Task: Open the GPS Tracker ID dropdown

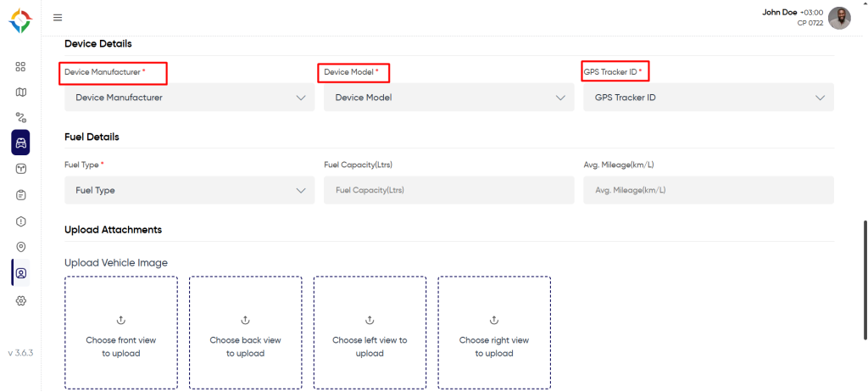Action: [709, 98]
